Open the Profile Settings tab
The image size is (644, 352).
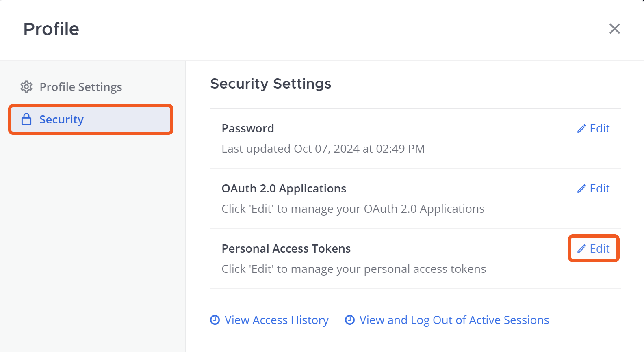(80, 87)
